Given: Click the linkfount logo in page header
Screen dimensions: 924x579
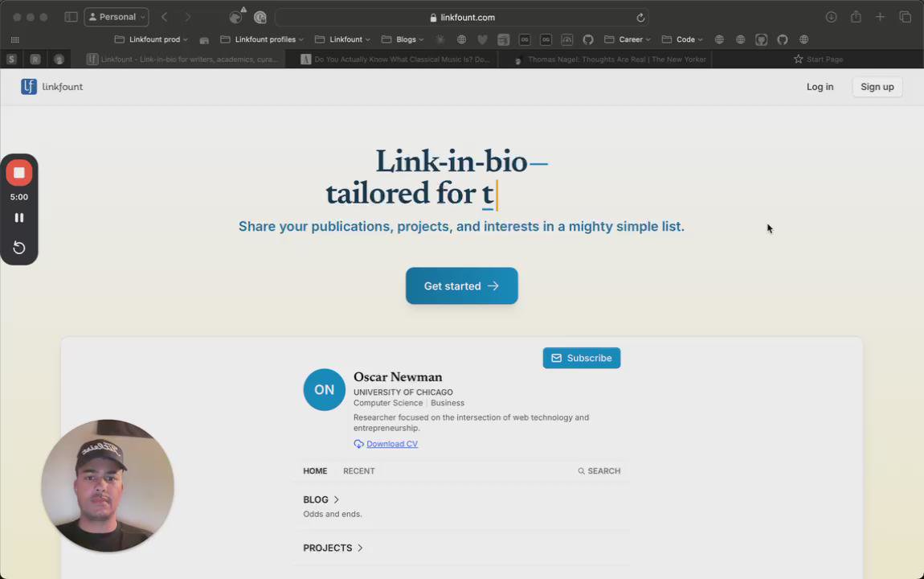Looking at the screenshot, I should click(x=52, y=87).
